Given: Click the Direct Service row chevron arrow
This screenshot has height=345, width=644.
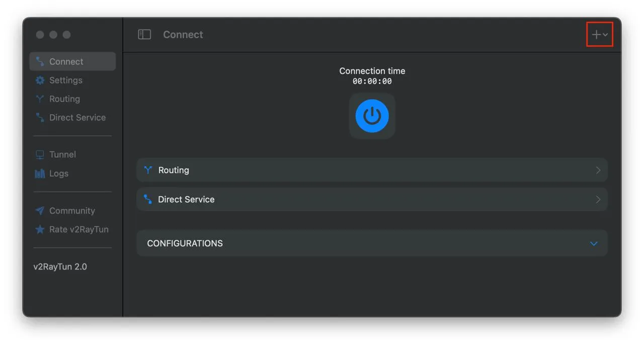Looking at the screenshot, I should coord(598,199).
